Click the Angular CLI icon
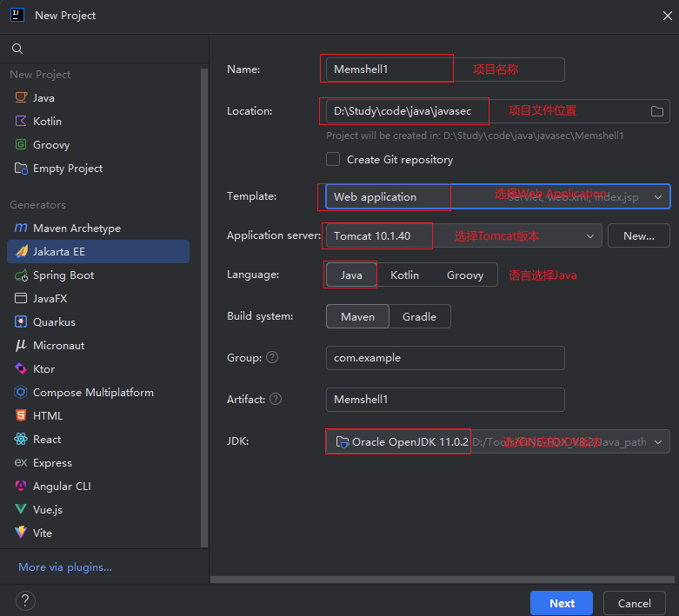The height and width of the screenshot is (616, 679). pos(21,486)
